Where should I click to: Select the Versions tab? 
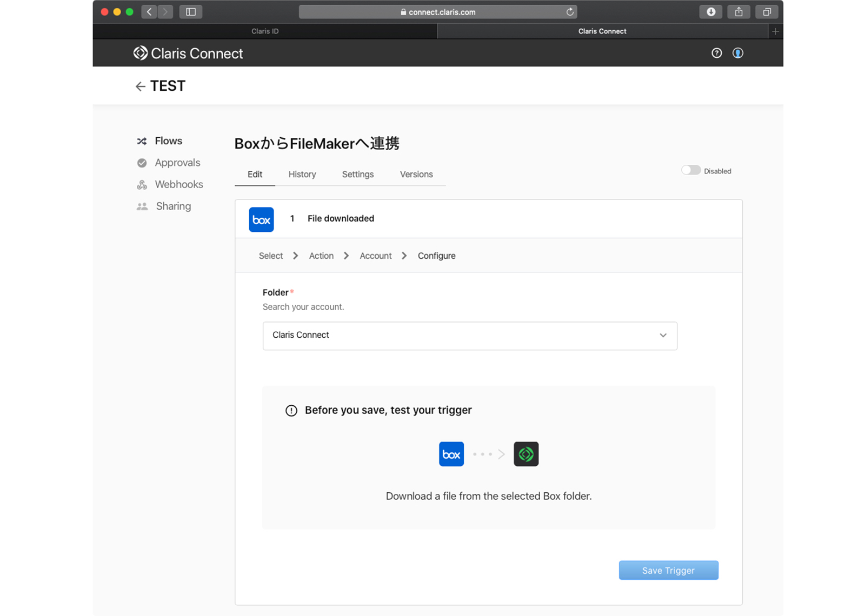[416, 175]
